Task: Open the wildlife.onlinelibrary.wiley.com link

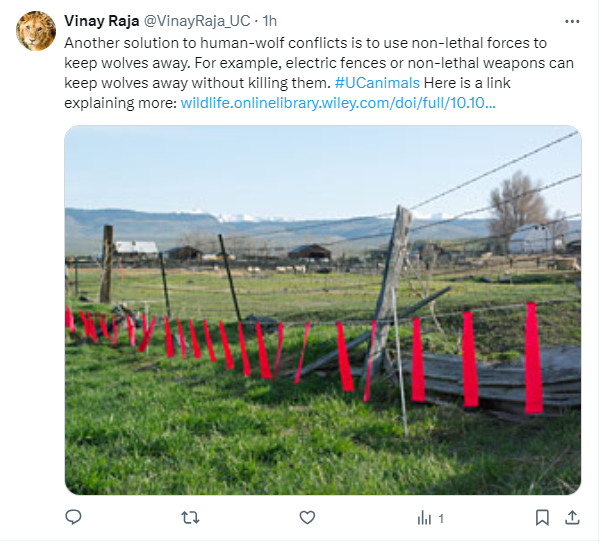Action: (338, 102)
